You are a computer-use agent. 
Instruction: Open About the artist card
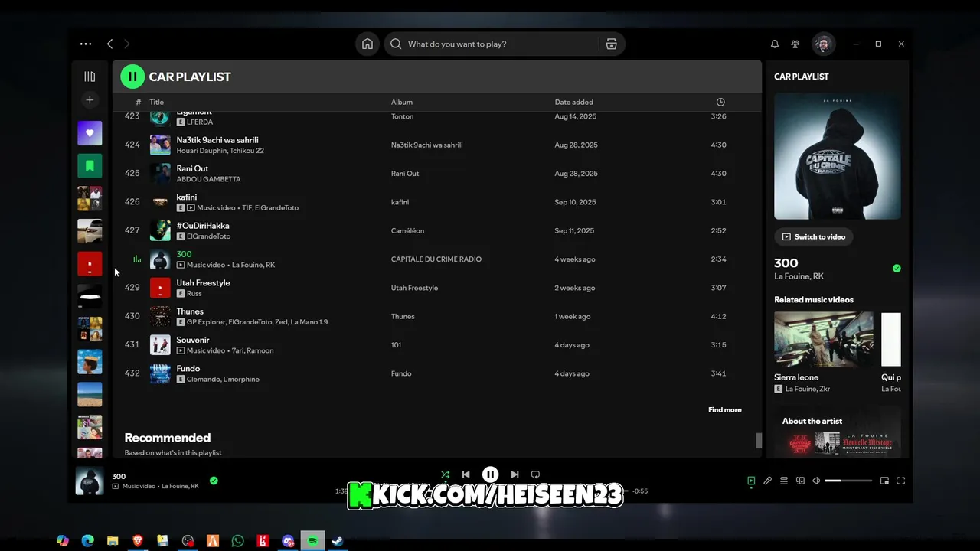click(x=838, y=432)
